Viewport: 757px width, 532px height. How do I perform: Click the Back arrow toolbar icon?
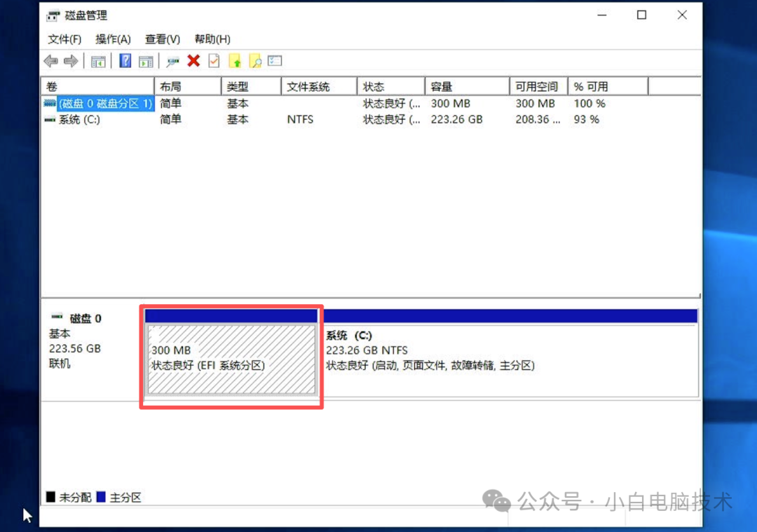50,61
